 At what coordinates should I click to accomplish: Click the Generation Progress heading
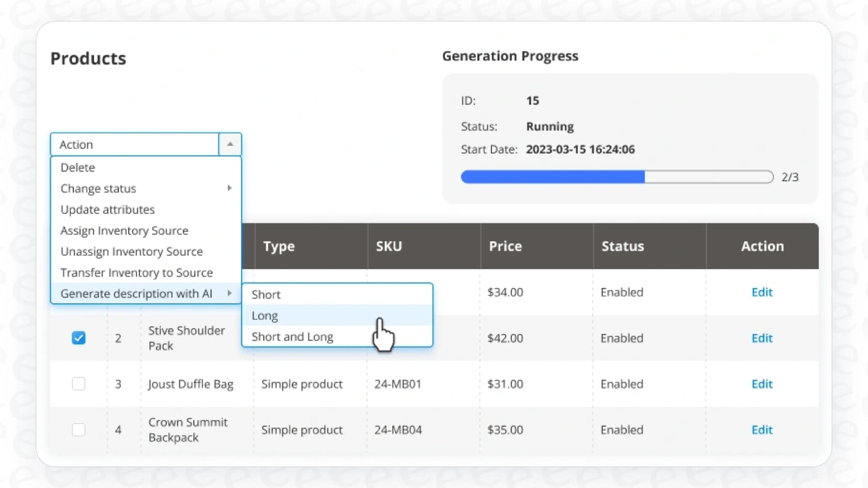(510, 56)
